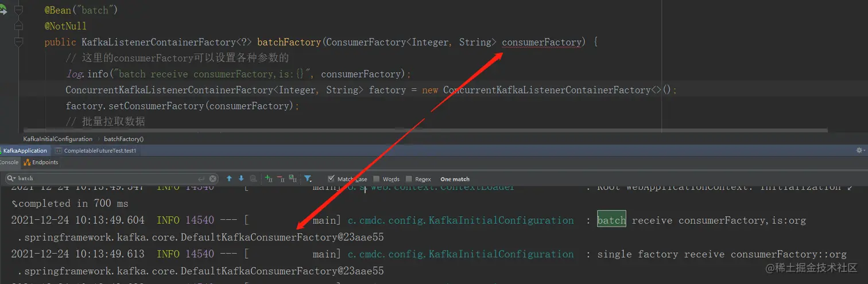This screenshot has width=868, height=284.
Task: Open the gear settings menu of the Run panel
Action: coord(859,150)
